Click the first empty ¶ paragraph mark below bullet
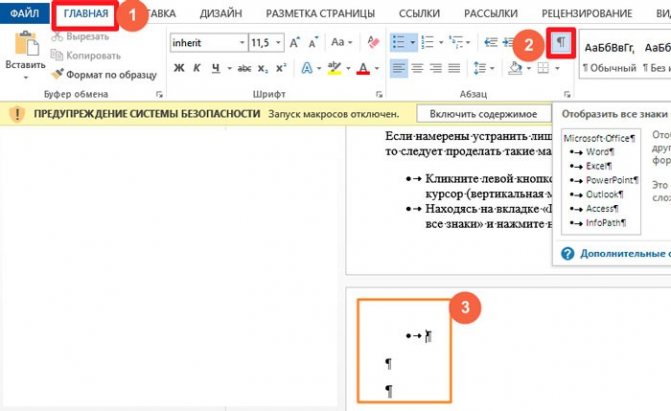 (x=388, y=363)
